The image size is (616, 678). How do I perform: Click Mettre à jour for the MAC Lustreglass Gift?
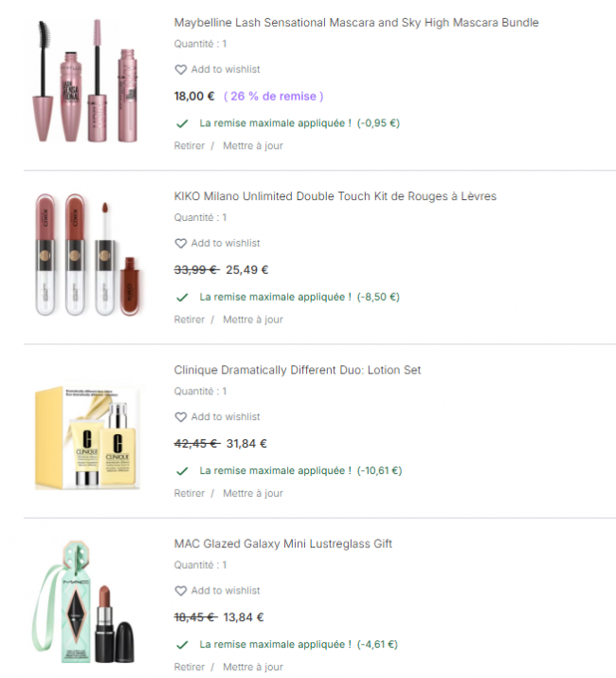[253, 667]
